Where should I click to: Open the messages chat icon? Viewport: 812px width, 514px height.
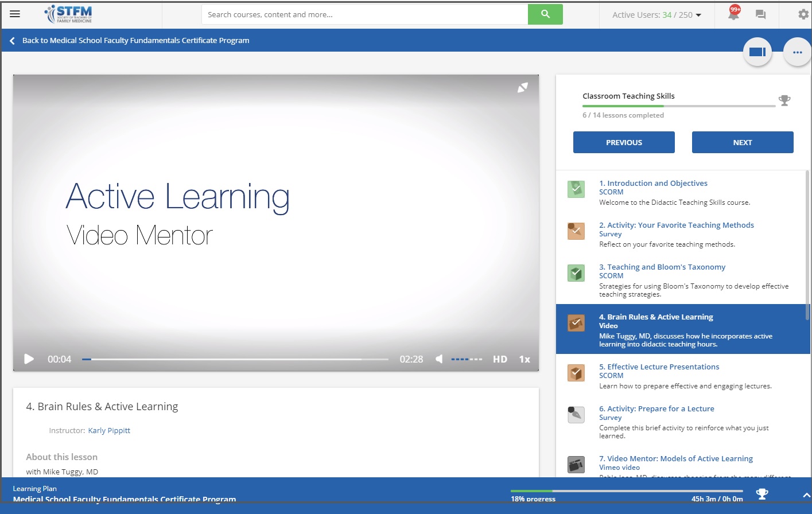(x=761, y=15)
